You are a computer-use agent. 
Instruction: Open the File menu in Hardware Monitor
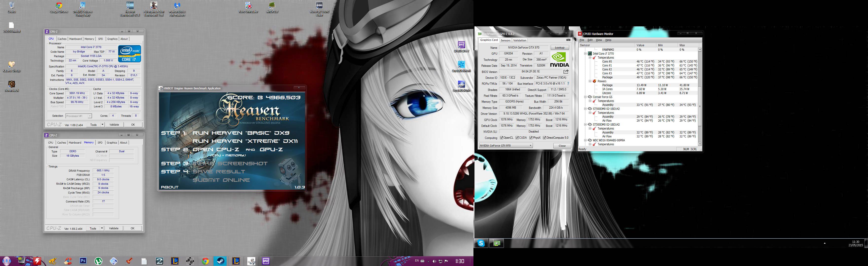(582, 40)
